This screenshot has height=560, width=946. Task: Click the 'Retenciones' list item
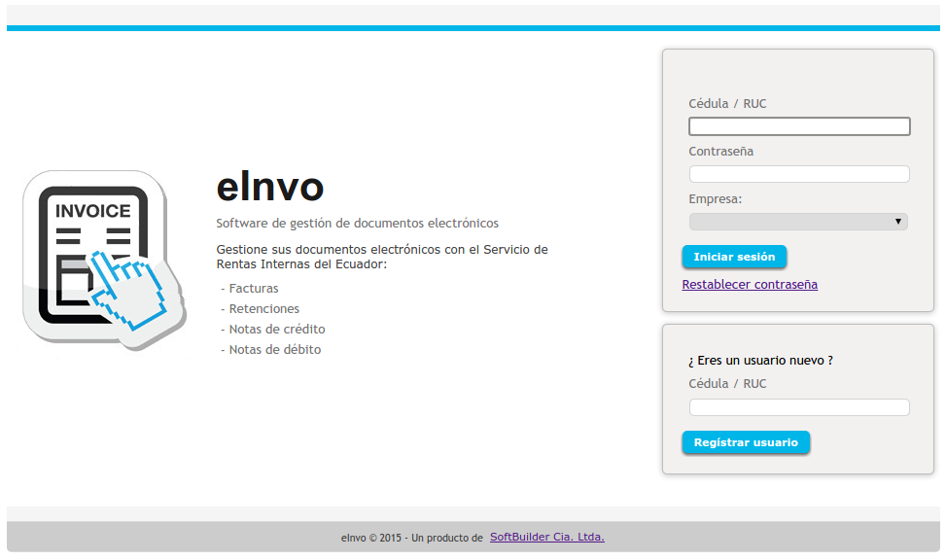(x=263, y=309)
